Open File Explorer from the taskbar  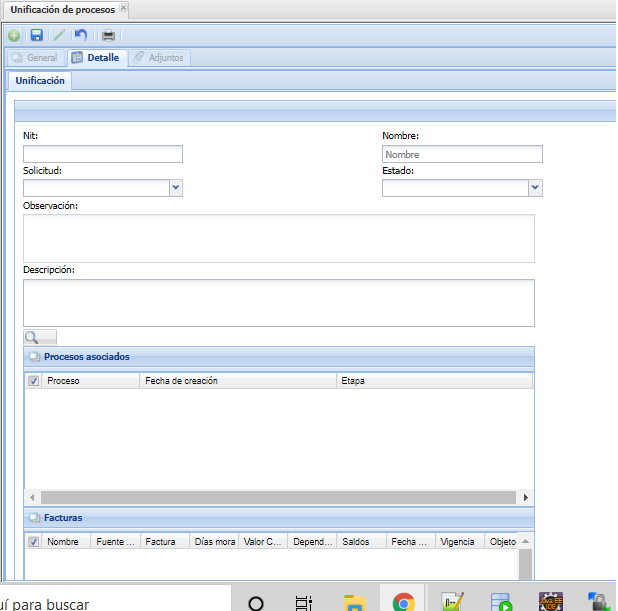pyautogui.click(x=354, y=602)
